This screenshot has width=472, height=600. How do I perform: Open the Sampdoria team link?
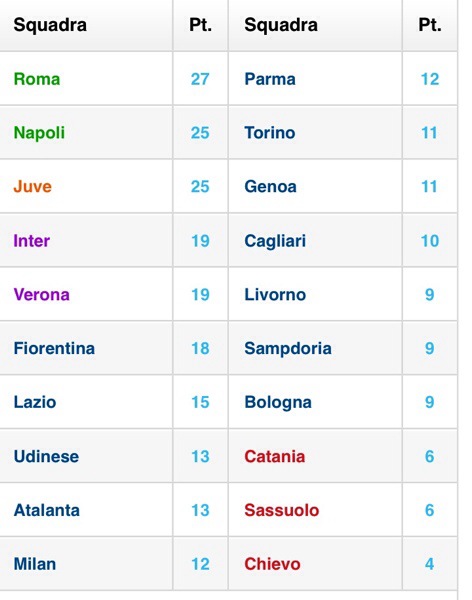[288, 349]
